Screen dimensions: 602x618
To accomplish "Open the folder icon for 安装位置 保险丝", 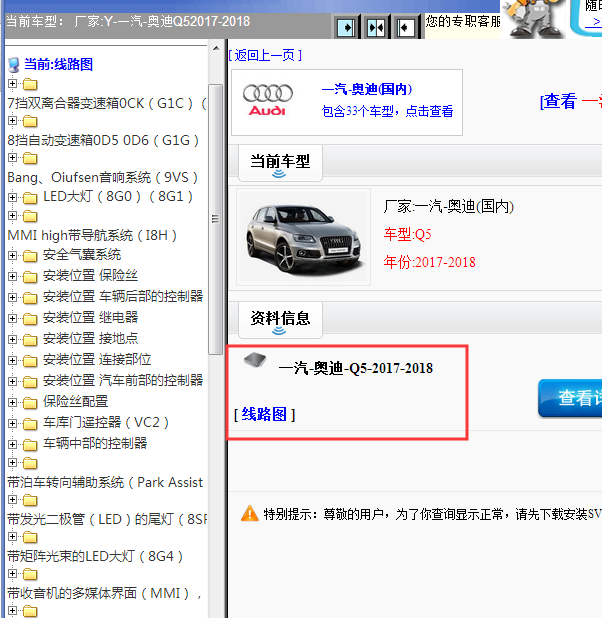I will tap(30, 277).
